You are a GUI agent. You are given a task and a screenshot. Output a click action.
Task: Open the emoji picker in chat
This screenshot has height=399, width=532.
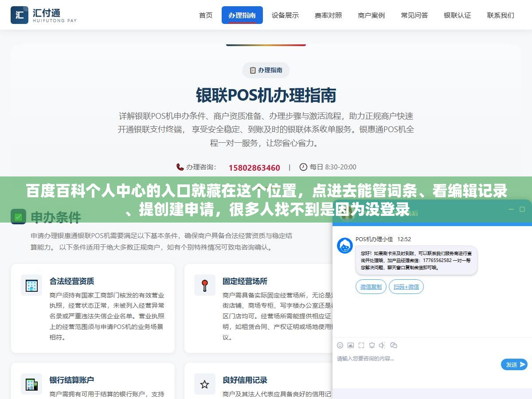(340, 345)
